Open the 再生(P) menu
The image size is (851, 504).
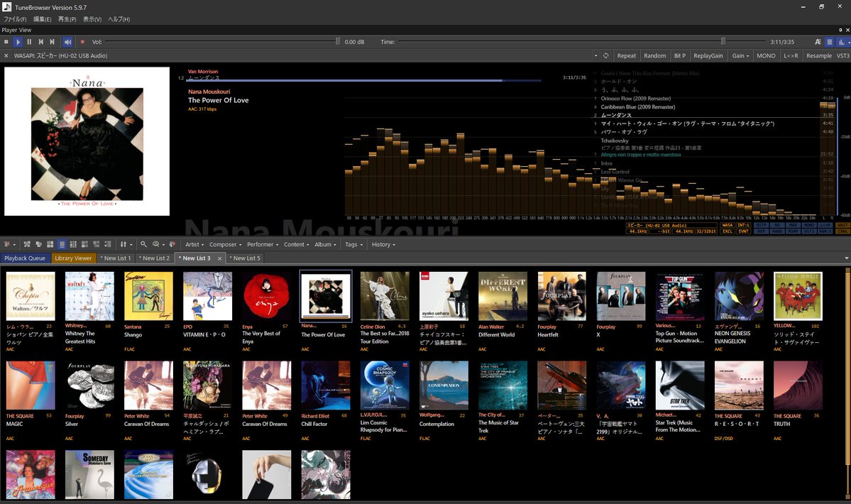(67, 20)
